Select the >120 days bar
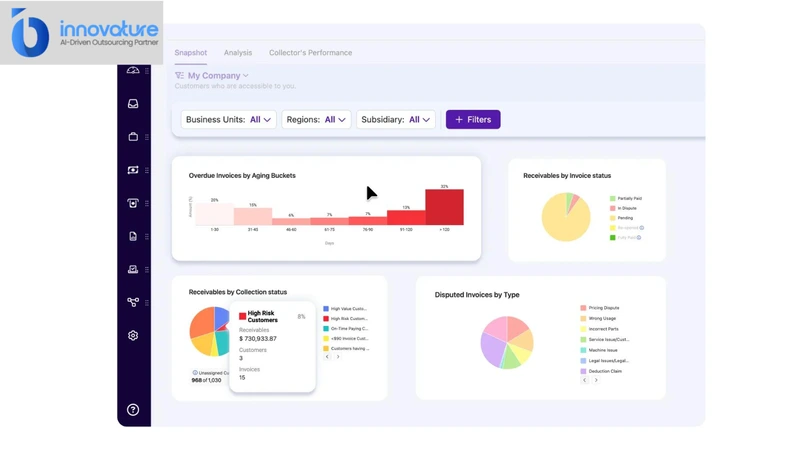This screenshot has height=450, width=800. point(444,207)
